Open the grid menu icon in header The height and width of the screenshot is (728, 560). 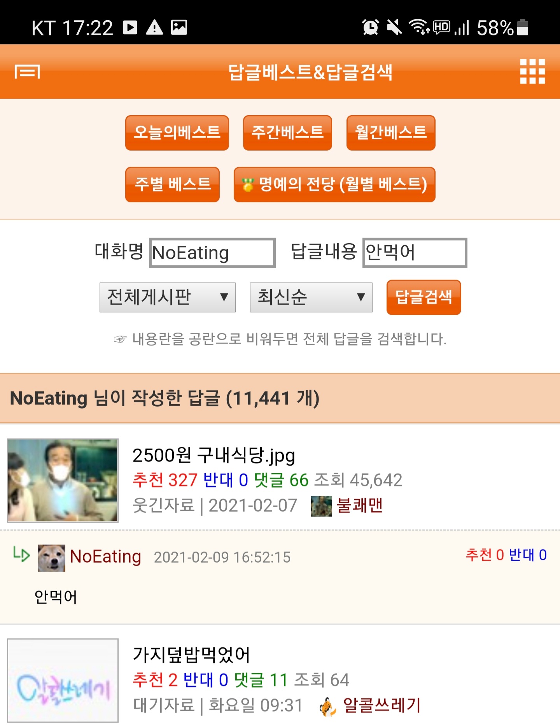click(x=532, y=72)
